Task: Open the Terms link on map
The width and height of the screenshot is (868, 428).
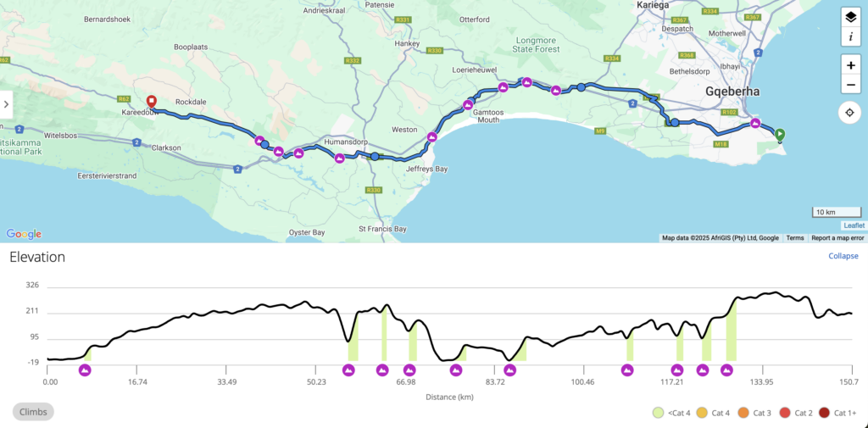Action: point(794,238)
